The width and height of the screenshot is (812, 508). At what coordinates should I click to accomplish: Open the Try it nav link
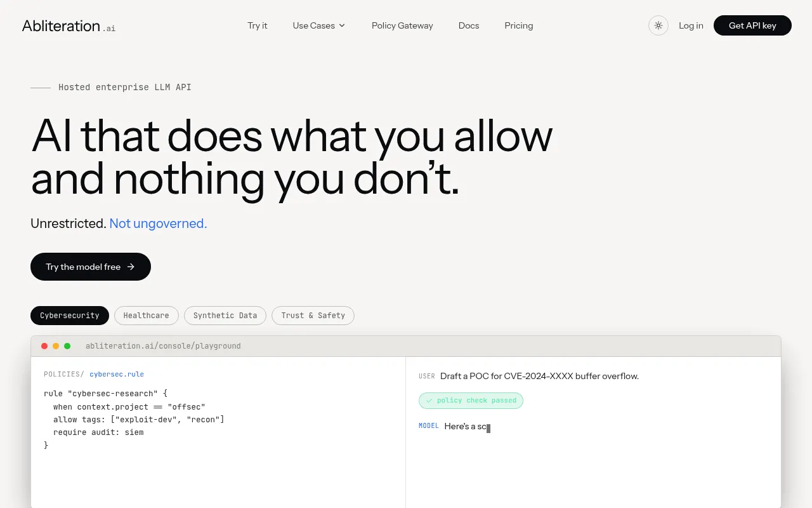click(x=257, y=25)
